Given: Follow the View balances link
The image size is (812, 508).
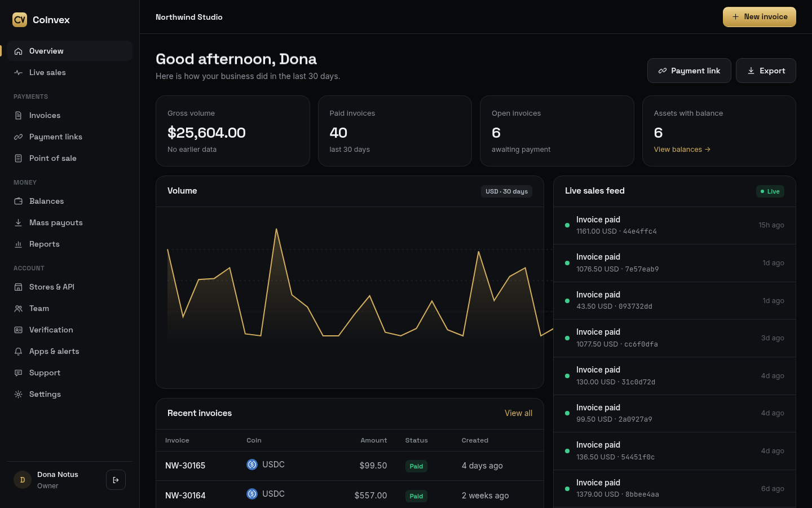Looking at the screenshot, I should [x=682, y=150].
